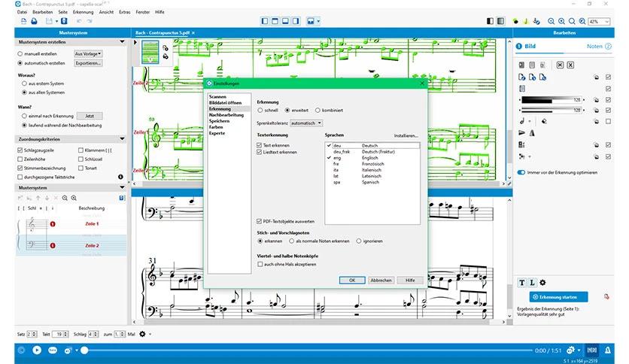629x364 pixels.
Task: Click the play button in the playback bar
Action: (x=37, y=350)
